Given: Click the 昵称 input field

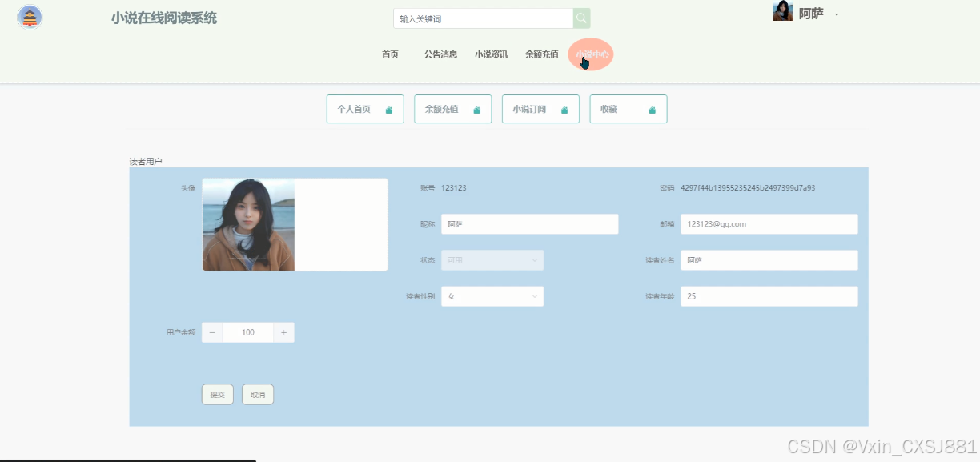Looking at the screenshot, I should (x=530, y=224).
